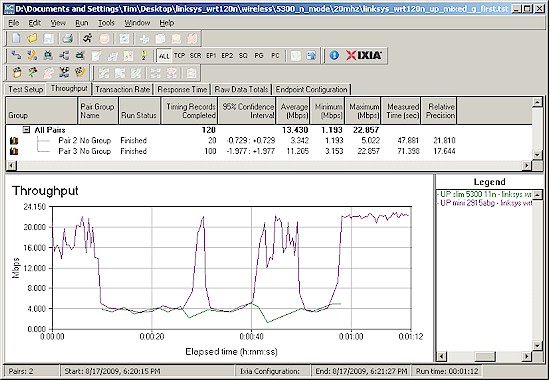The width and height of the screenshot is (550, 381).
Task: Open the File menu
Action: (14, 23)
